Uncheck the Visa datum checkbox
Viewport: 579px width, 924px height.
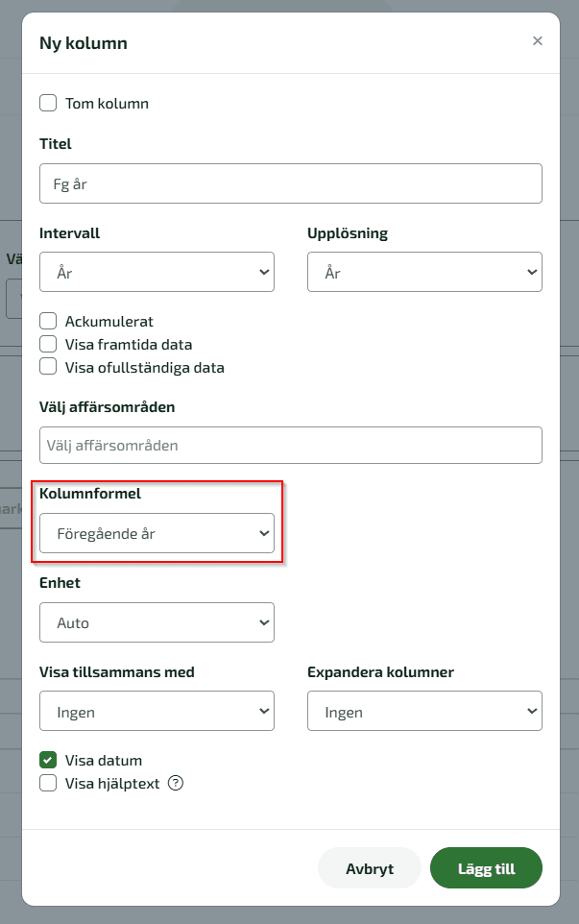point(48,760)
